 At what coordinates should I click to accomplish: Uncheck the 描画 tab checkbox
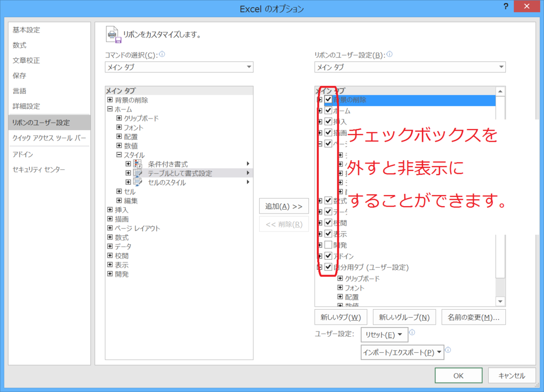click(x=328, y=132)
